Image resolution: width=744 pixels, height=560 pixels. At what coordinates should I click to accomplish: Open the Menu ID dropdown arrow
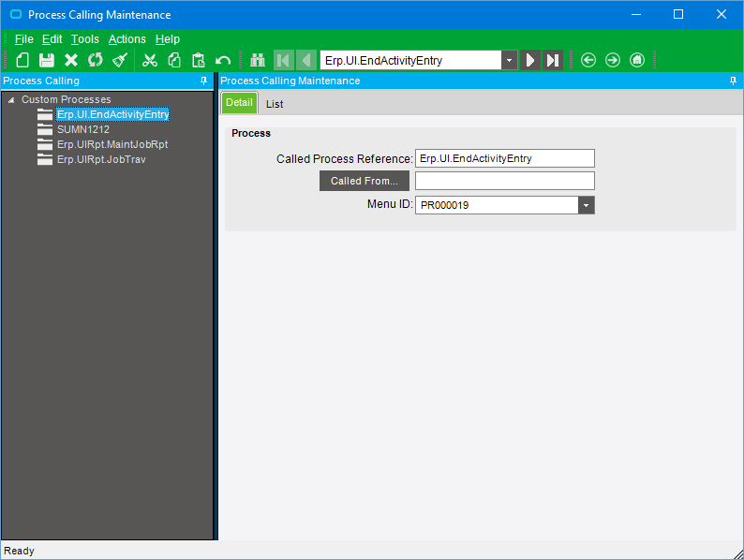click(586, 205)
